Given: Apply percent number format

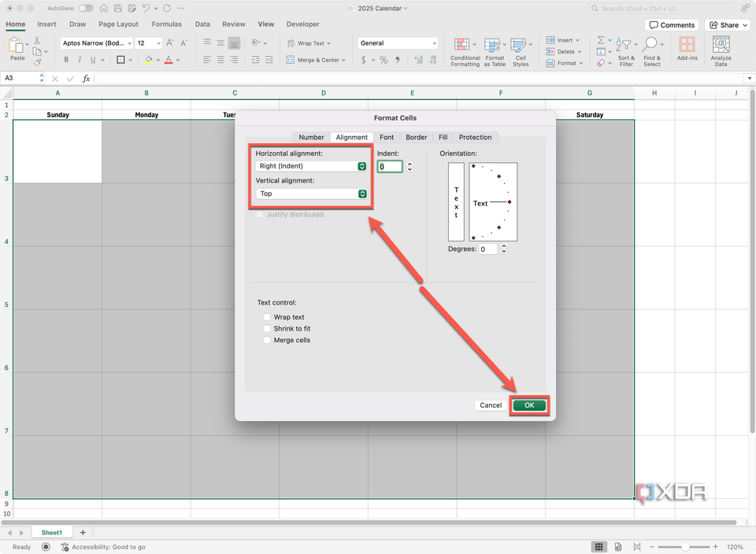Looking at the screenshot, I should 383,59.
